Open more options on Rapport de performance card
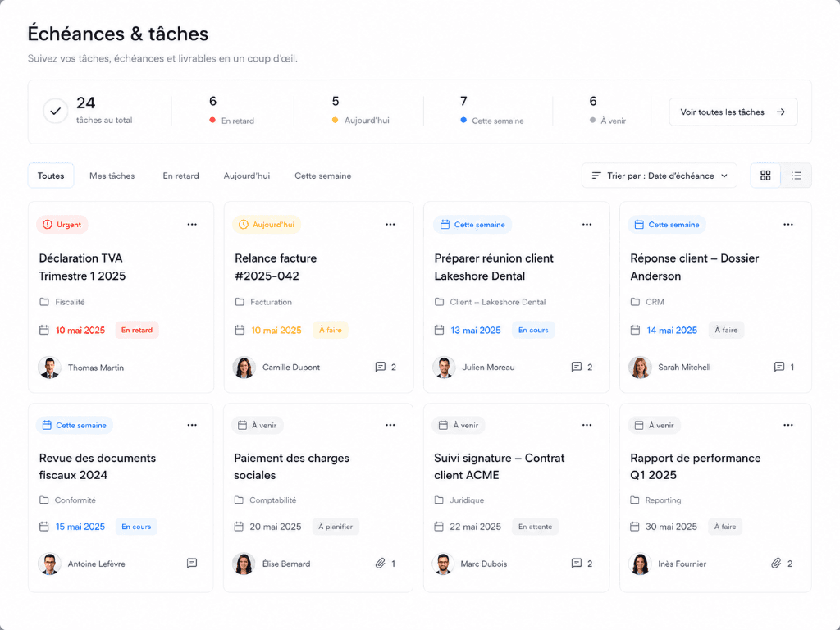This screenshot has width=840, height=630. coord(788,426)
